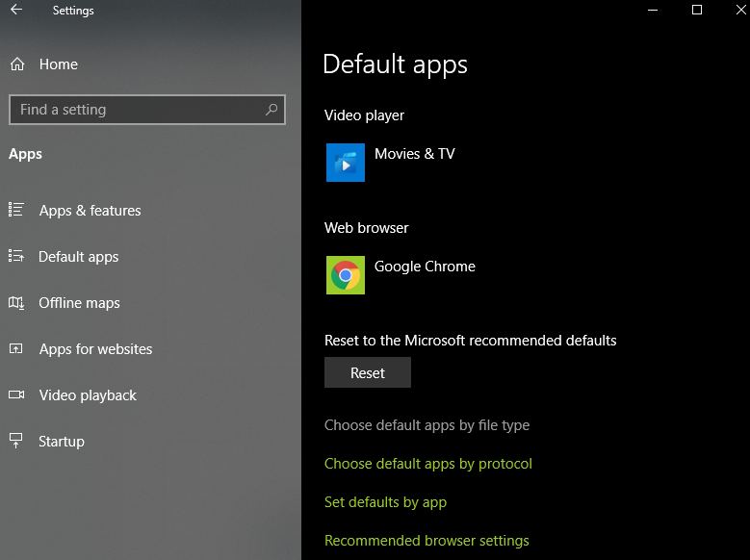Click the Offline maps map icon
Viewport: 750px width, 560px height.
point(15,302)
